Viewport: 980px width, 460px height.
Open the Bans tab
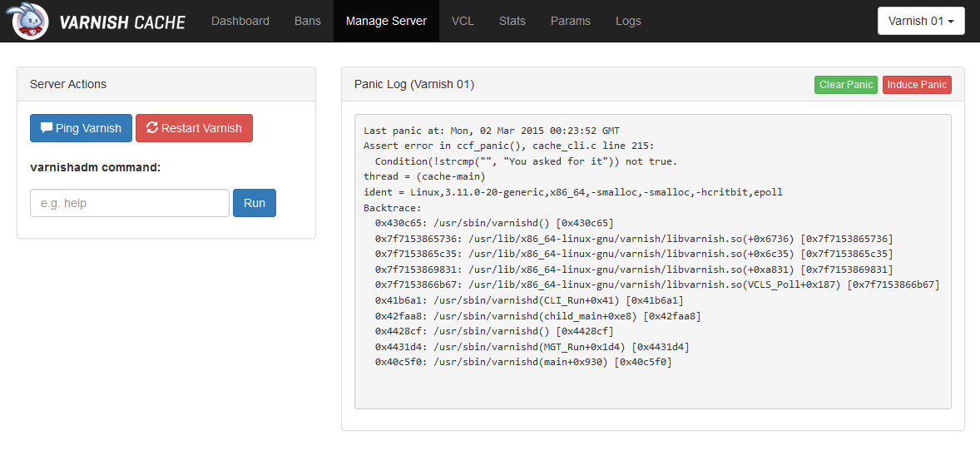(x=308, y=21)
